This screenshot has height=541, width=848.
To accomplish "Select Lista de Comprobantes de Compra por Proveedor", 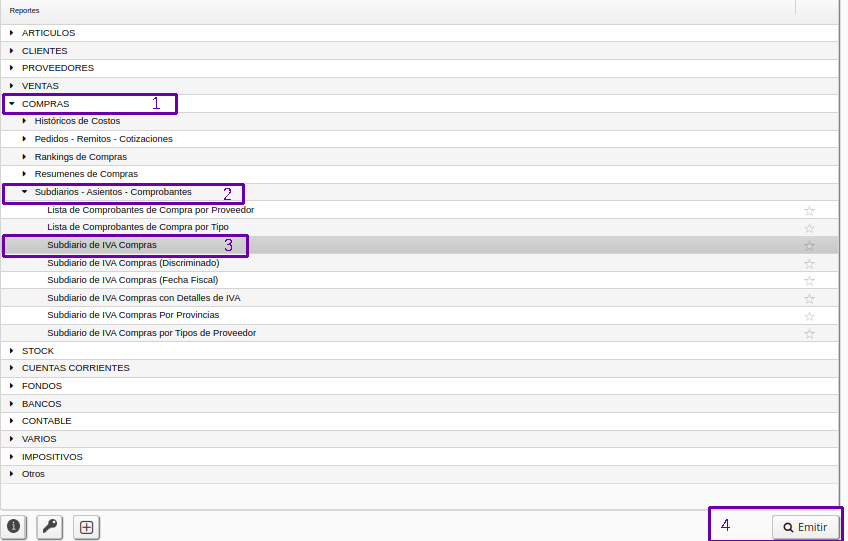I will pyautogui.click(x=150, y=210).
